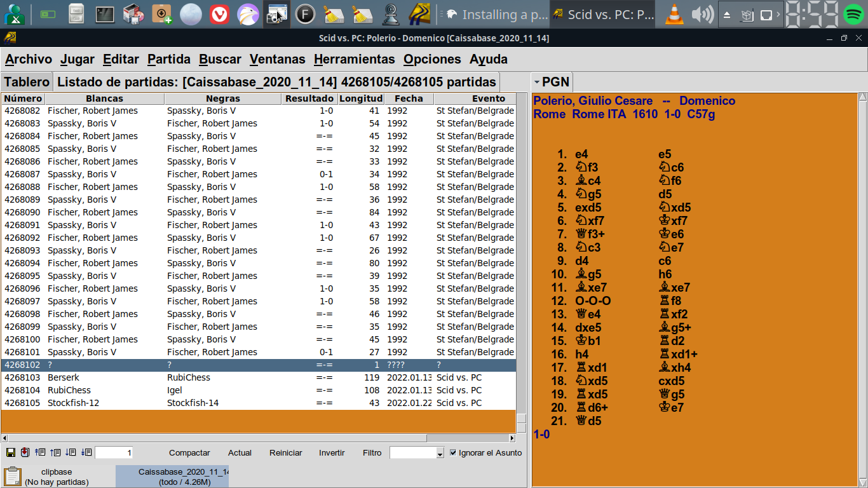The width and height of the screenshot is (868, 488).
Task: Click the game list horizontal scrollbar right arrow
Action: pyautogui.click(x=512, y=438)
